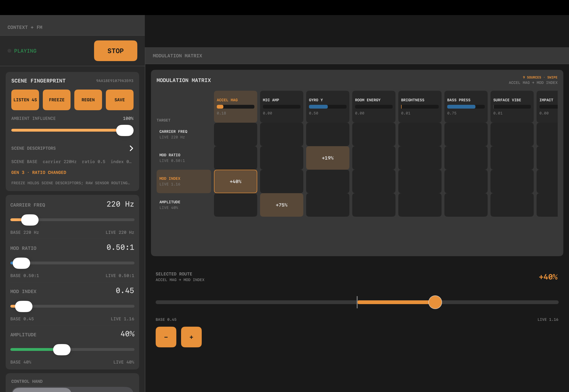Click the 220 Hz carrier frequency value
This screenshot has height=392, width=569.
tap(120, 204)
